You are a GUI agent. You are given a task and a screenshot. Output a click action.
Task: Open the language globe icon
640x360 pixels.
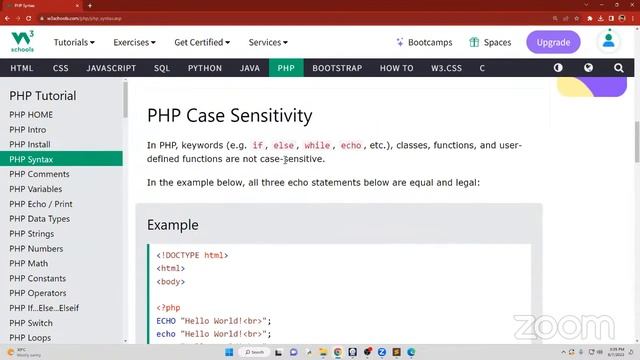tap(588, 68)
